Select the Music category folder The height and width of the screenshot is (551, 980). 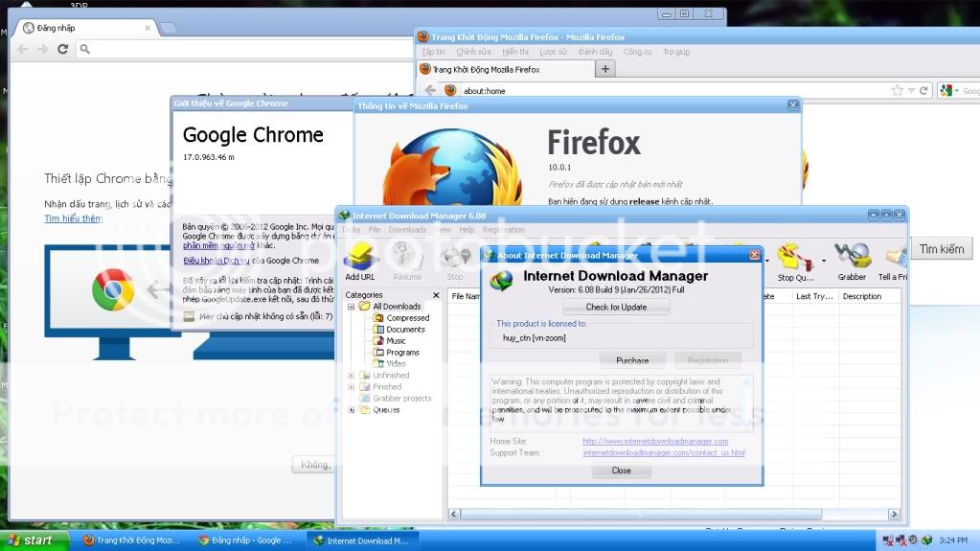[396, 341]
